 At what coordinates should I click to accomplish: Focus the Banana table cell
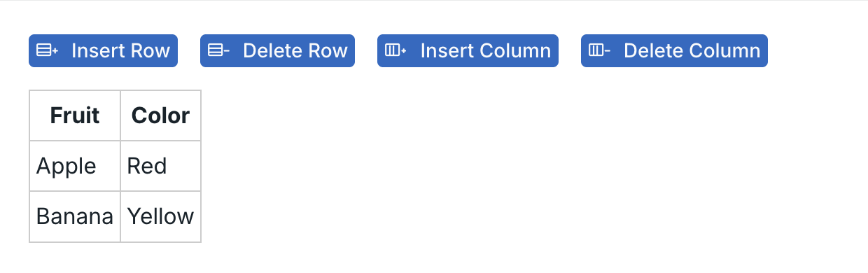pos(75,216)
